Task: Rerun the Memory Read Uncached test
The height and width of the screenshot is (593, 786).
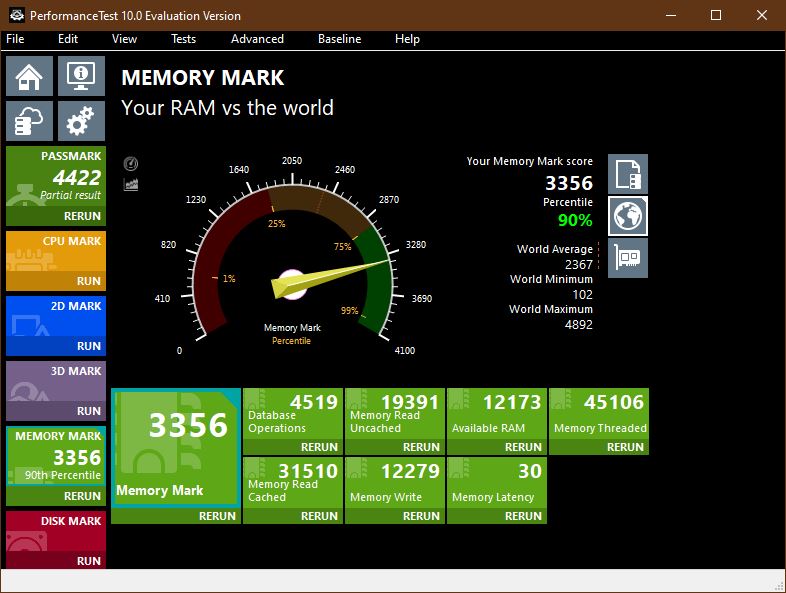Action: tap(395, 447)
